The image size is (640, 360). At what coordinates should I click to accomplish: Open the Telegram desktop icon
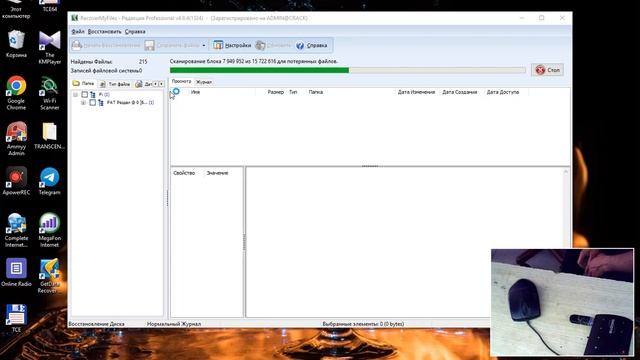point(50,180)
